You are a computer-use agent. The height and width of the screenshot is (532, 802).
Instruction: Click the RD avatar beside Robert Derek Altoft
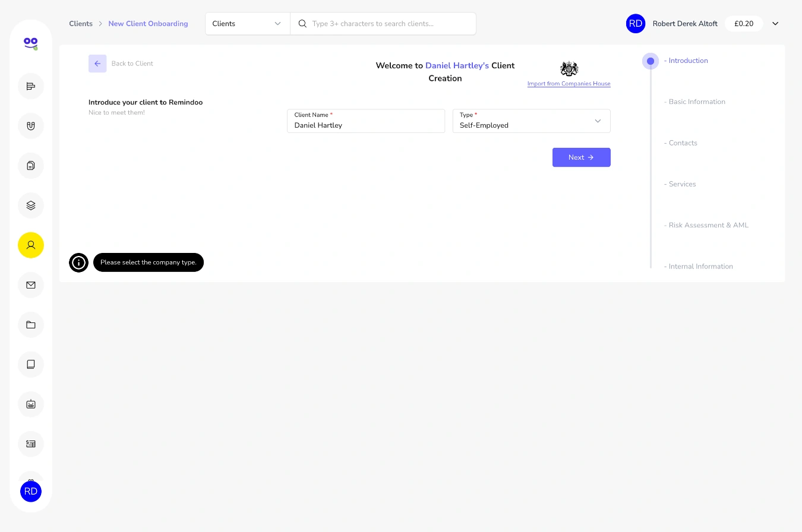click(636, 24)
